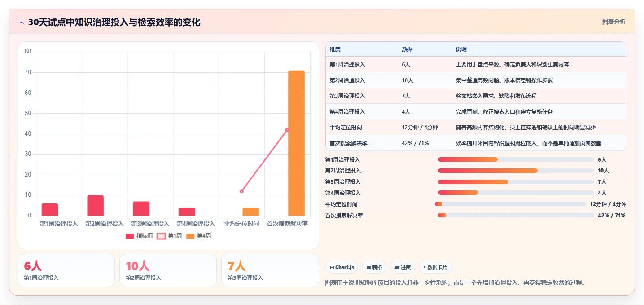Open the 10人 第2周治理投入 data card
644x305 pixels.
coord(168,270)
